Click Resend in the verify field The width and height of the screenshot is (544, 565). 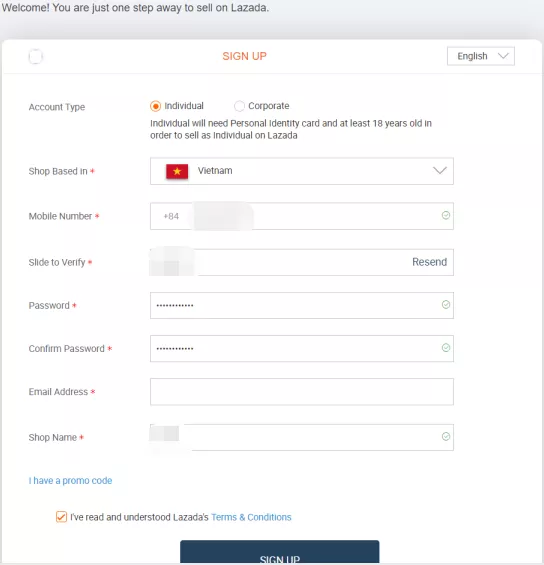pyautogui.click(x=429, y=262)
